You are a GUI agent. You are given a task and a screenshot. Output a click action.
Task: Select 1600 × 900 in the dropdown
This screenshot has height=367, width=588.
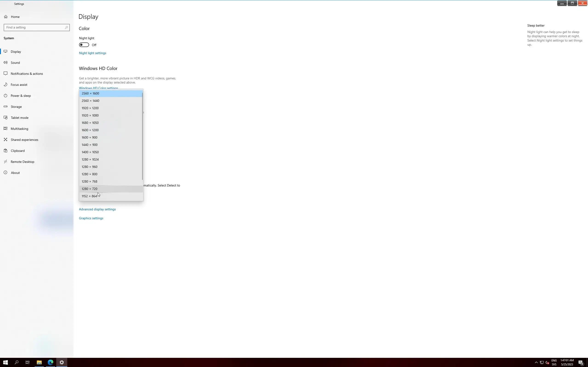(x=89, y=137)
